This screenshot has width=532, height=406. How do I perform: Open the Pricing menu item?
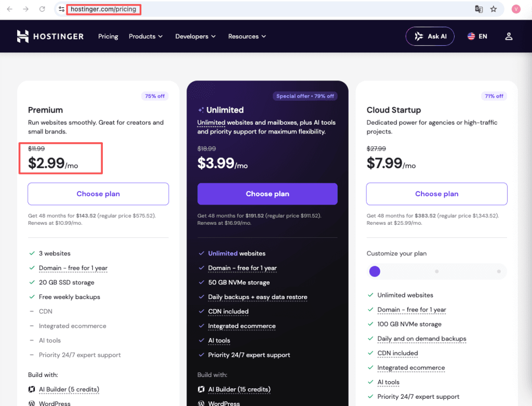(x=108, y=36)
